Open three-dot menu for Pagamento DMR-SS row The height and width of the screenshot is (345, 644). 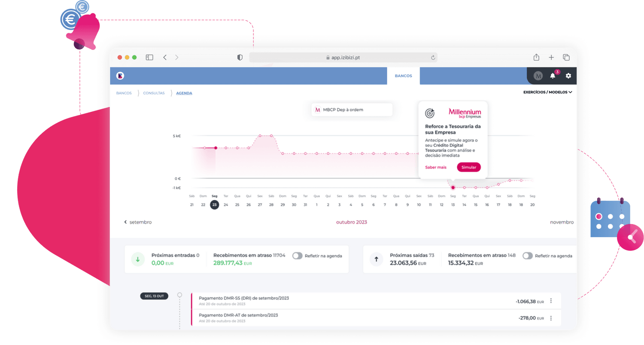pos(551,301)
